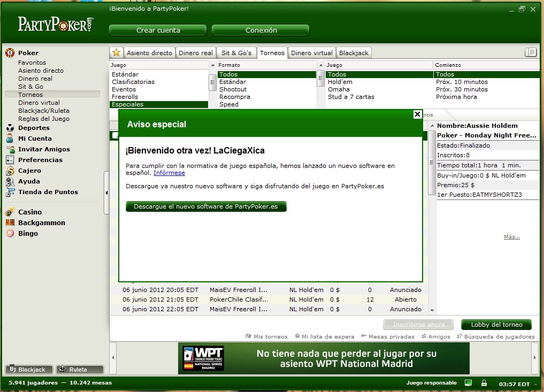Show previous promotional banner
The width and height of the screenshot is (544, 392).
pos(113,358)
